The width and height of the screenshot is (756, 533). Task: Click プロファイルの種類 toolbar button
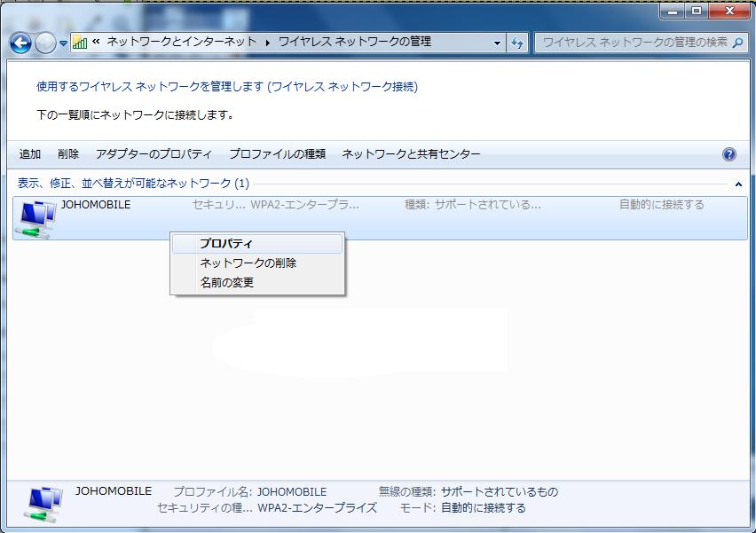(x=277, y=154)
